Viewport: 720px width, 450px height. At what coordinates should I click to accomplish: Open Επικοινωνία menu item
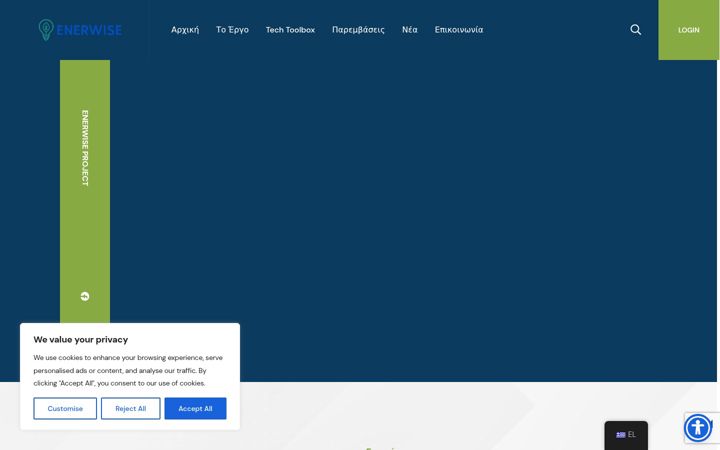point(459,30)
